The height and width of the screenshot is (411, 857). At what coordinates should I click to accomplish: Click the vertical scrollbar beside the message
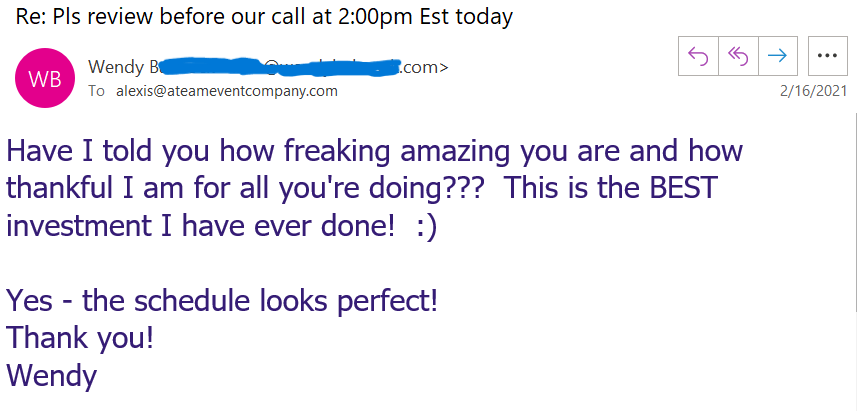point(854,261)
